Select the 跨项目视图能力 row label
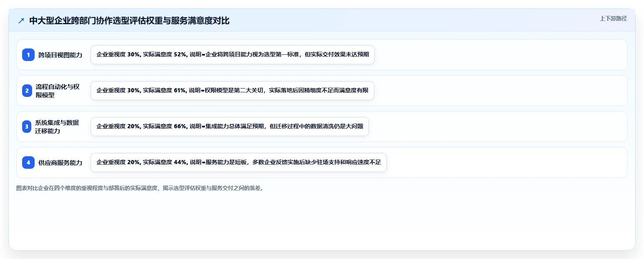The image size is (644, 259). 60,55
